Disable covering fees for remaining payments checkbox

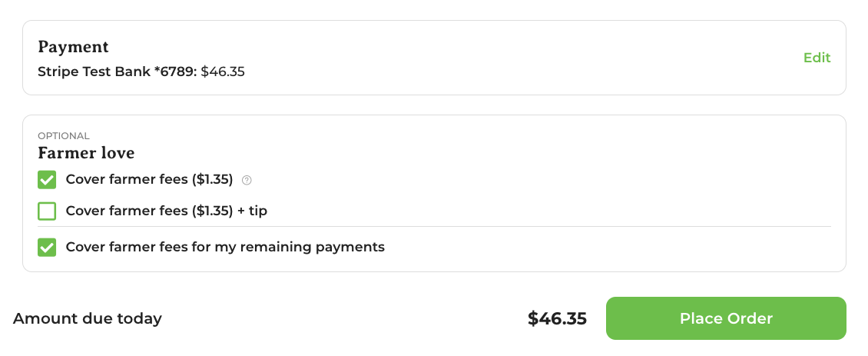(47, 248)
